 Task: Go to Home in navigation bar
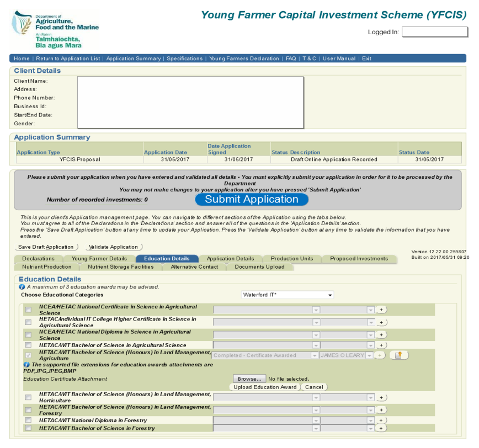coord(22,58)
